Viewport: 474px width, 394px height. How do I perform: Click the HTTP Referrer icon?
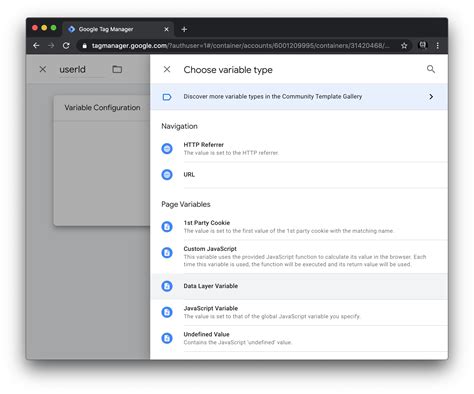coord(167,148)
